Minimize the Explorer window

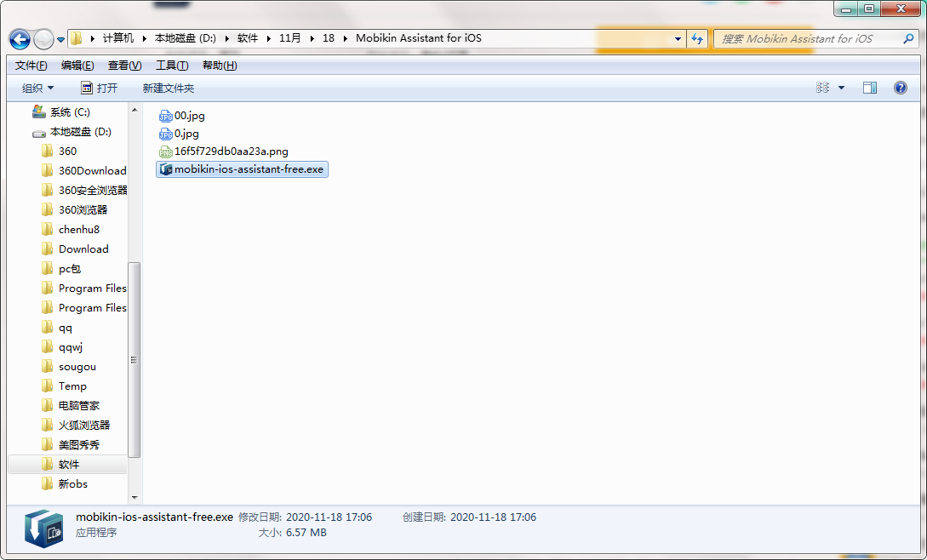tap(846, 9)
